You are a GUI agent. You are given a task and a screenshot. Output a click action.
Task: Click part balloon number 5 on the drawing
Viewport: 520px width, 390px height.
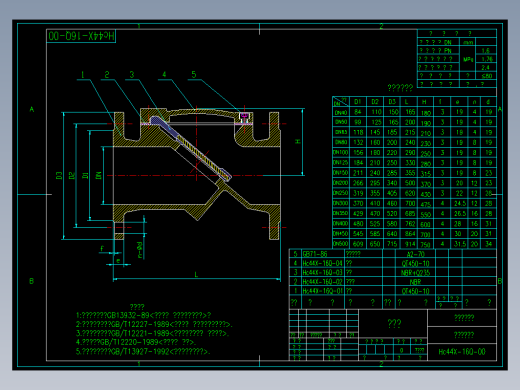(194, 74)
